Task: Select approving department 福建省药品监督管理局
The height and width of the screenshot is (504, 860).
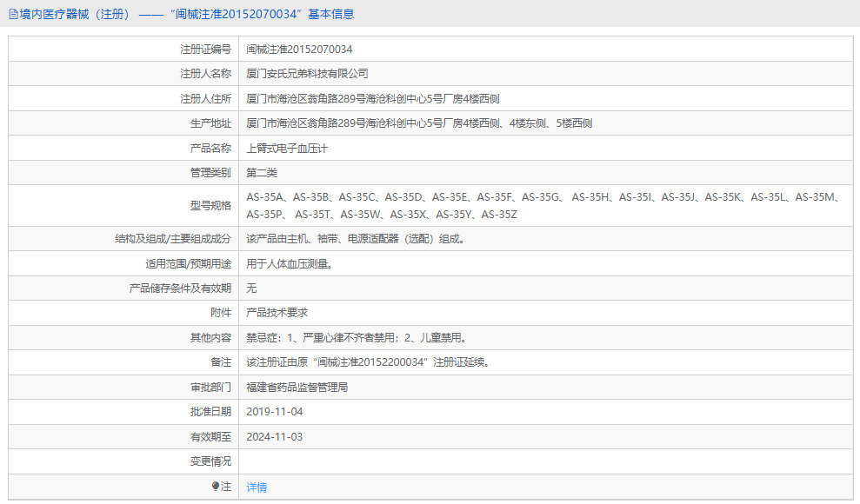Action: click(297, 388)
